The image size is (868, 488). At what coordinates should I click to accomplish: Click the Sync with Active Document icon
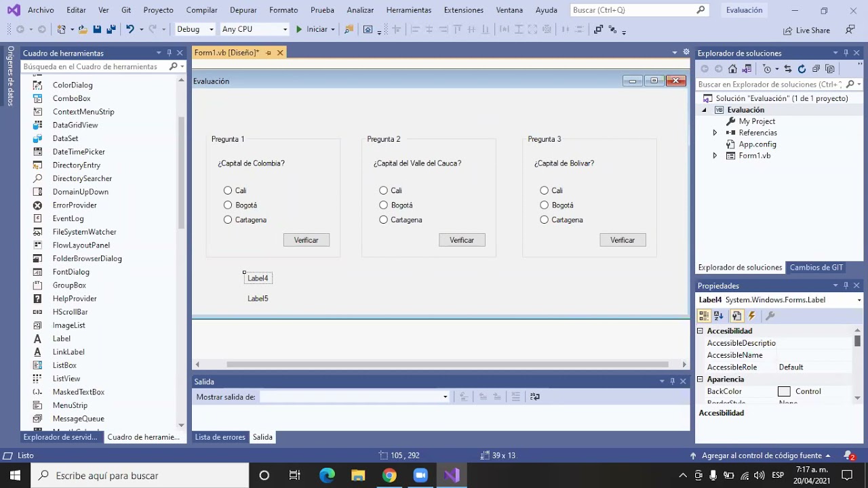787,68
